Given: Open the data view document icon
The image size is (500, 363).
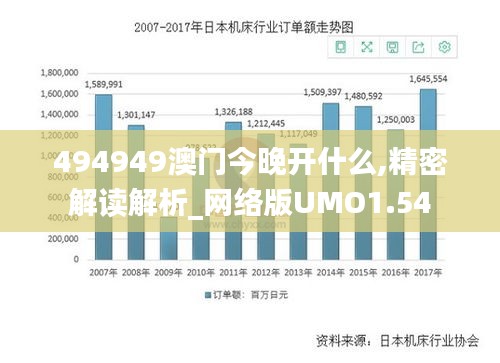Looking at the screenshot, I should click(x=340, y=47).
